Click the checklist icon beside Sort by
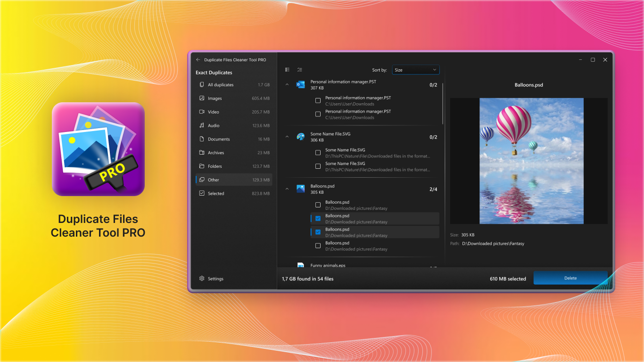Viewport: 644px width, 362px height. click(299, 70)
